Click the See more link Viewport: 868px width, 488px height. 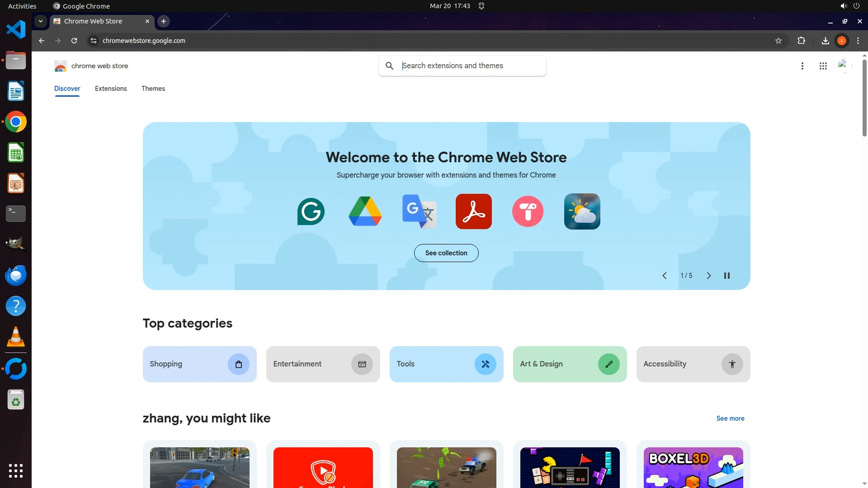[730, 418]
